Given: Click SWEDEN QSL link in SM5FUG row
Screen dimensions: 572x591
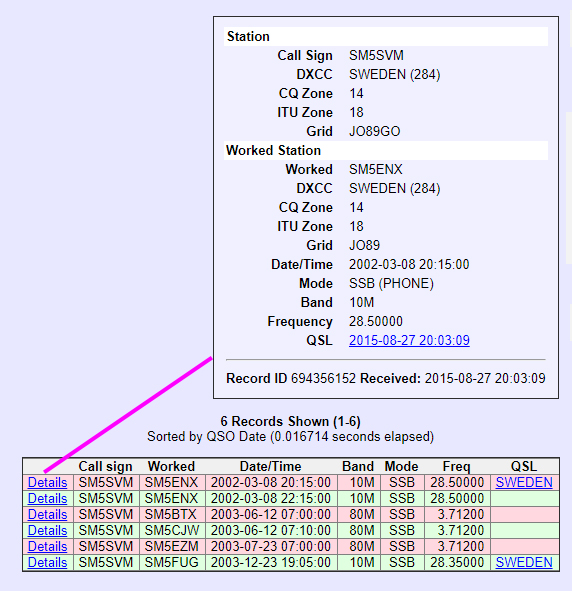Looking at the screenshot, I should [x=524, y=562].
